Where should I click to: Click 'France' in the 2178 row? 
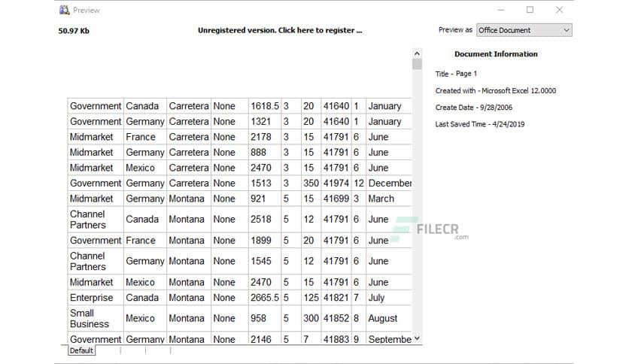coord(145,137)
